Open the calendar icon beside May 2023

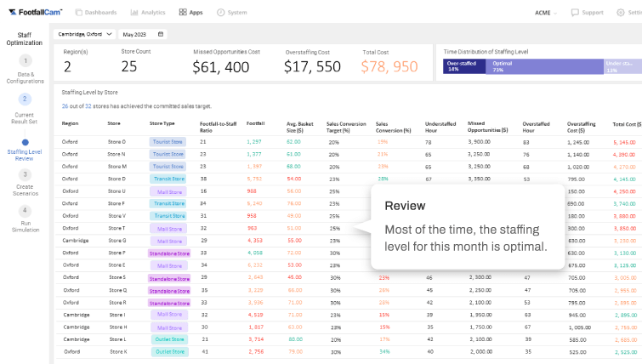pos(161,34)
